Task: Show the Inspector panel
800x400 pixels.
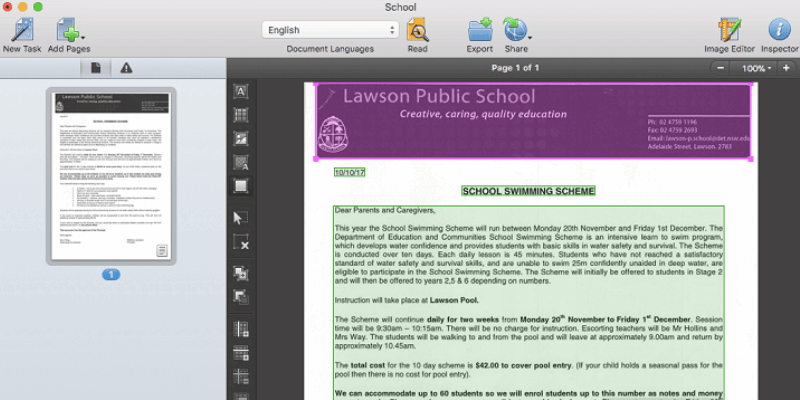Action: pyautogui.click(x=780, y=30)
